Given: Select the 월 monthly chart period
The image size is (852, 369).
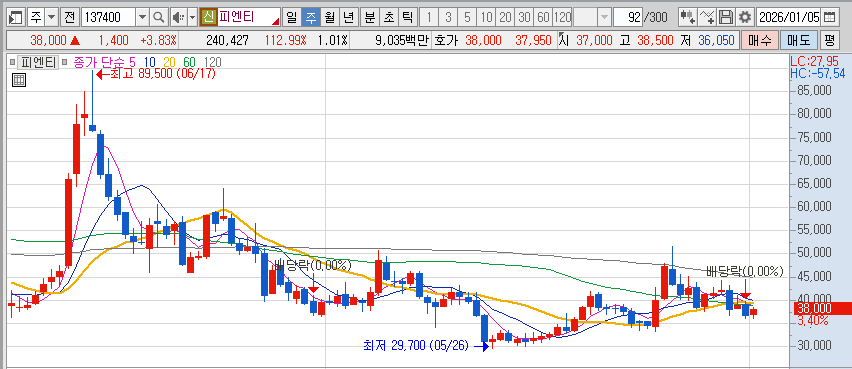Looking at the screenshot, I should click(329, 17).
